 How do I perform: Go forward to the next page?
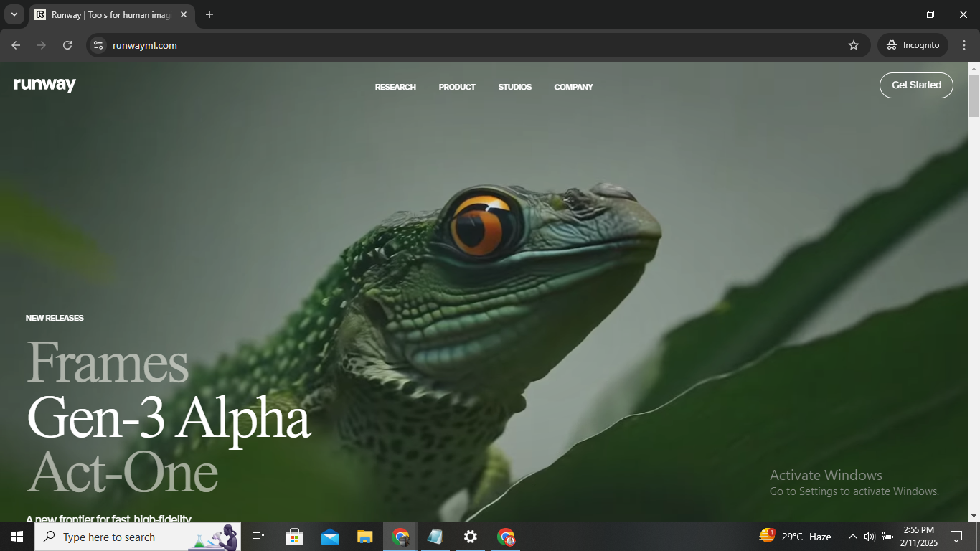(x=42, y=45)
